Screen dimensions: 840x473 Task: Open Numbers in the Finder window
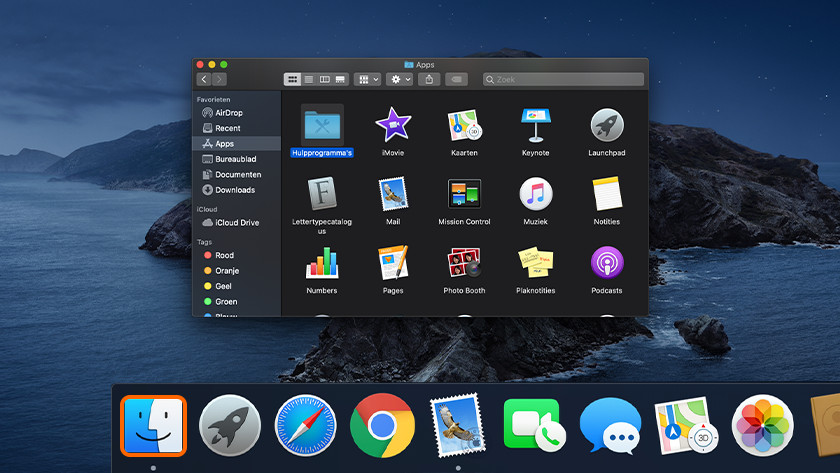(x=321, y=264)
